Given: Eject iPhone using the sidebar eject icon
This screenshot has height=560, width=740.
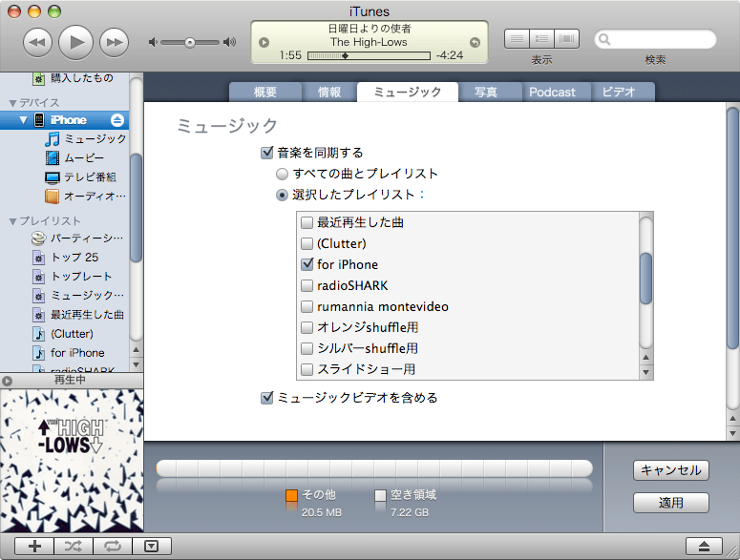Looking at the screenshot, I should pyautogui.click(x=117, y=120).
